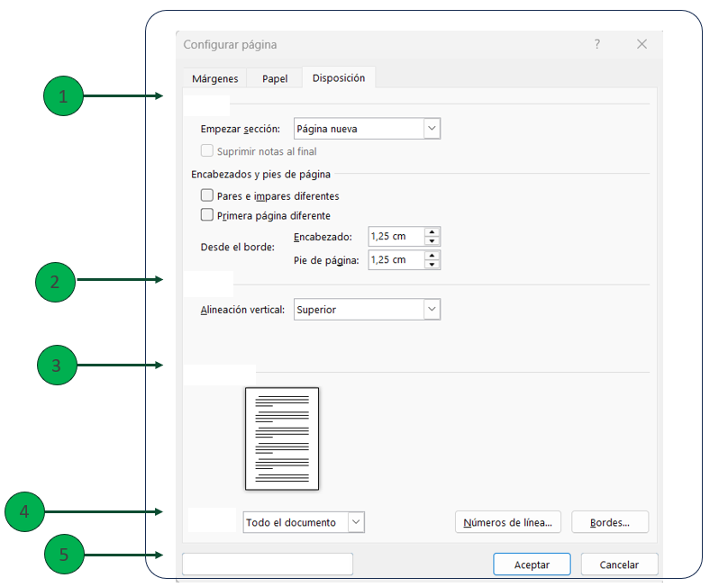Switch to the Márgenes tab
Screen dimensions: 728x587
click(214, 78)
